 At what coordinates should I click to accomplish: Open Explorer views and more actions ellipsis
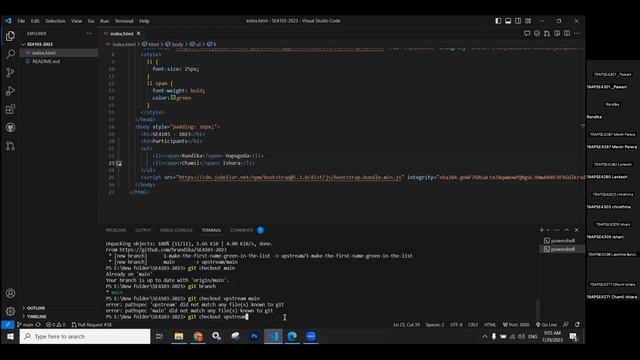pyautogui.click(x=89, y=33)
